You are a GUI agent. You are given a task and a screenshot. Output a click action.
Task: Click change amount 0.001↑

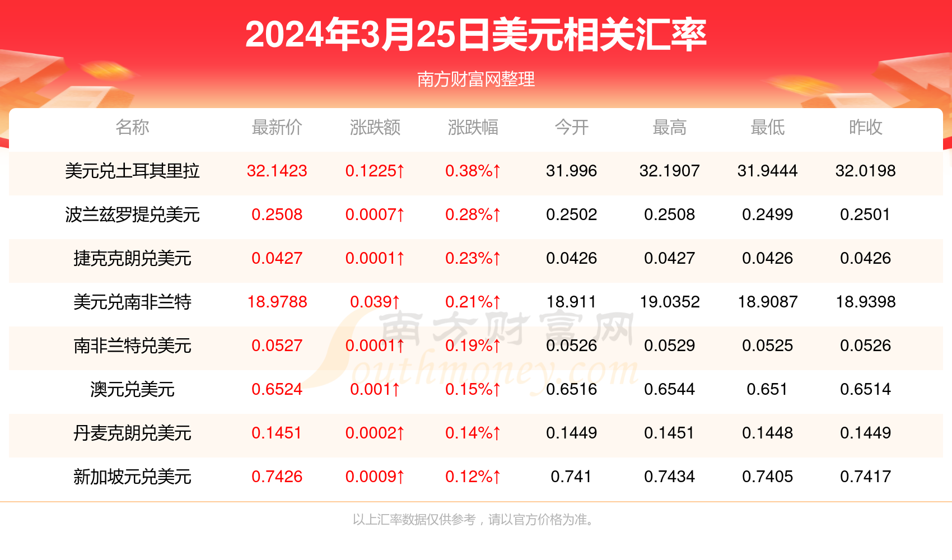(375, 389)
